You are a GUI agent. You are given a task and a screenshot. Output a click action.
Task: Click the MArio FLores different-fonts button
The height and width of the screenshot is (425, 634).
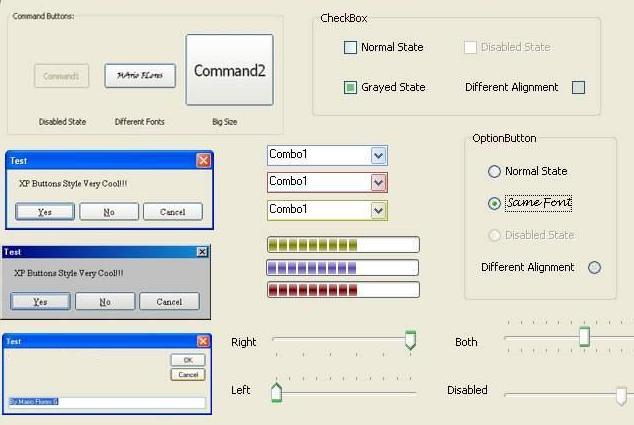(x=140, y=76)
